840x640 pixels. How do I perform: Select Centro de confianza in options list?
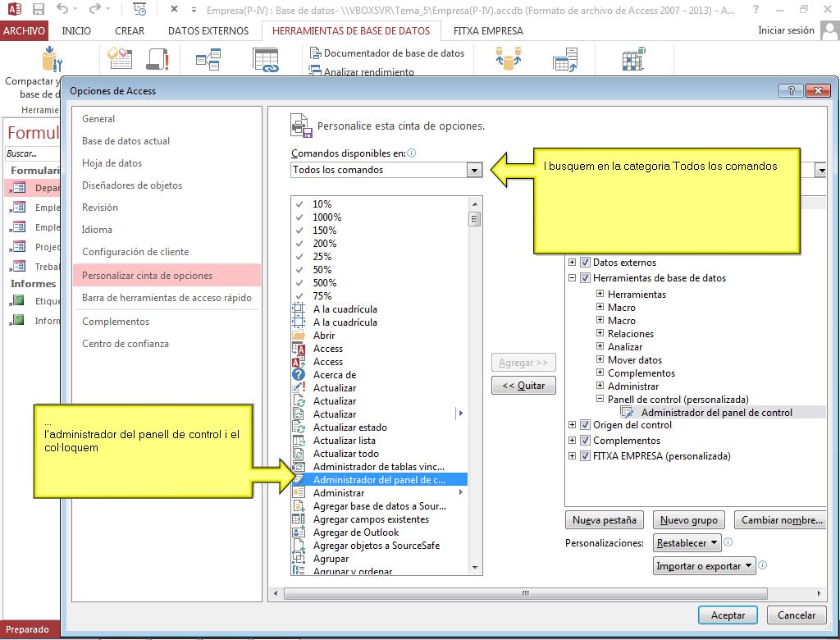pos(167,344)
